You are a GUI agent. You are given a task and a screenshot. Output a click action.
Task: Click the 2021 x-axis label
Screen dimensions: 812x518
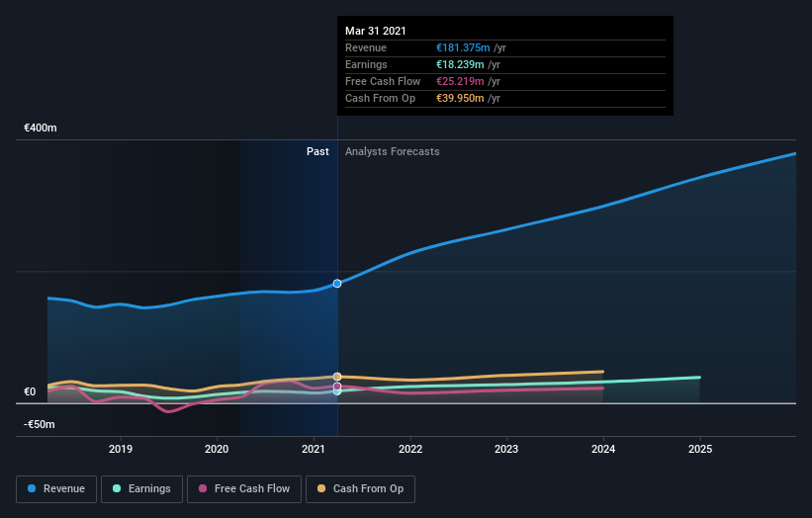click(x=314, y=449)
